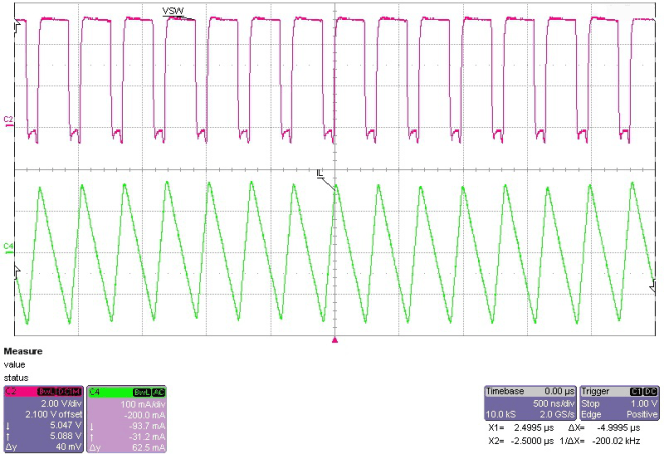This screenshot has width=664, height=454.
Task: Select the pink trigger delay marker below the grid
Action: (336, 341)
